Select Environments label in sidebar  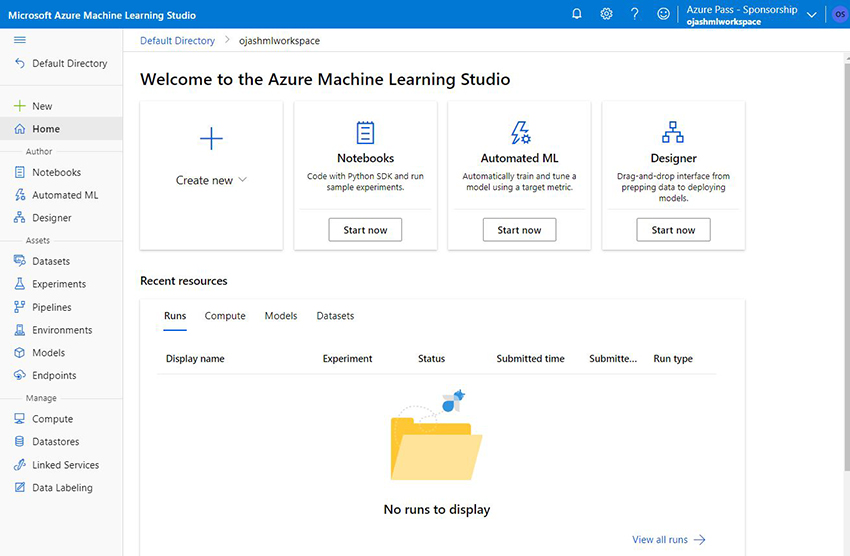tap(62, 330)
